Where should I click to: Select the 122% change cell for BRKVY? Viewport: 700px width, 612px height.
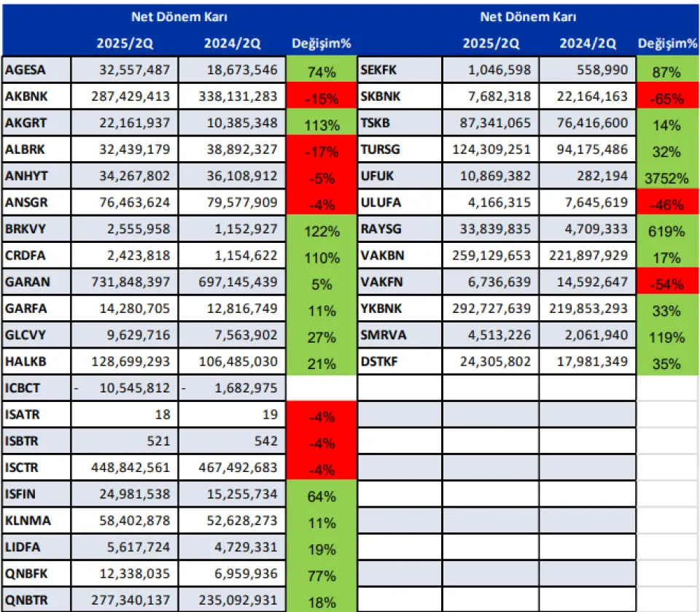tap(322, 228)
